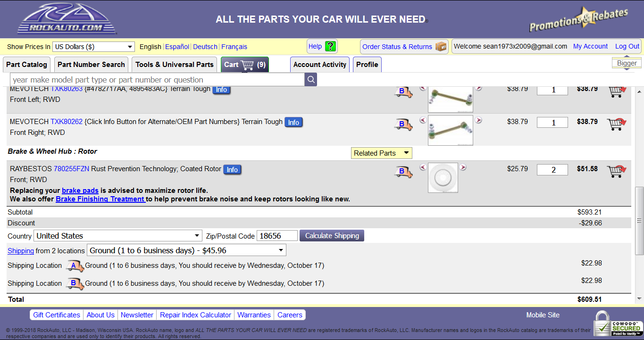The width and height of the screenshot is (644, 340).
Task: Click the package icon beside Order Status & Returns
Action: tap(441, 46)
